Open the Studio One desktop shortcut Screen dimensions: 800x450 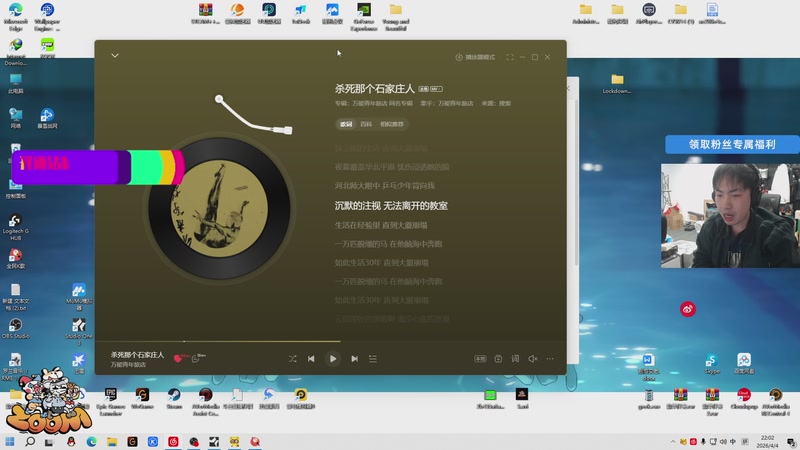[x=79, y=332]
